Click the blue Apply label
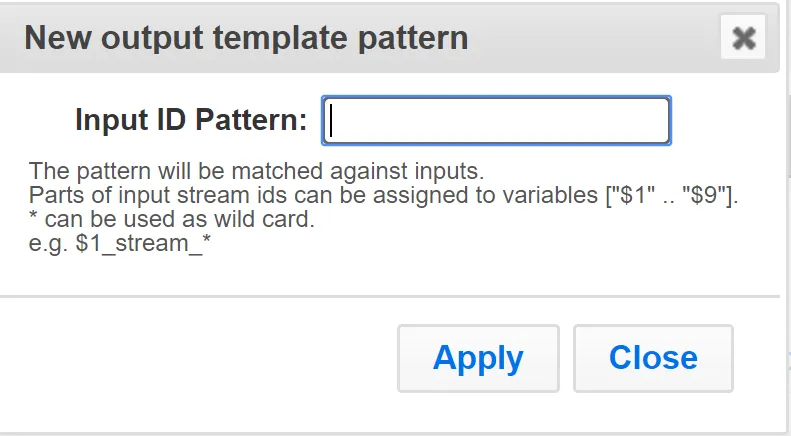Viewport: 791px width, 436px height. tap(478, 358)
